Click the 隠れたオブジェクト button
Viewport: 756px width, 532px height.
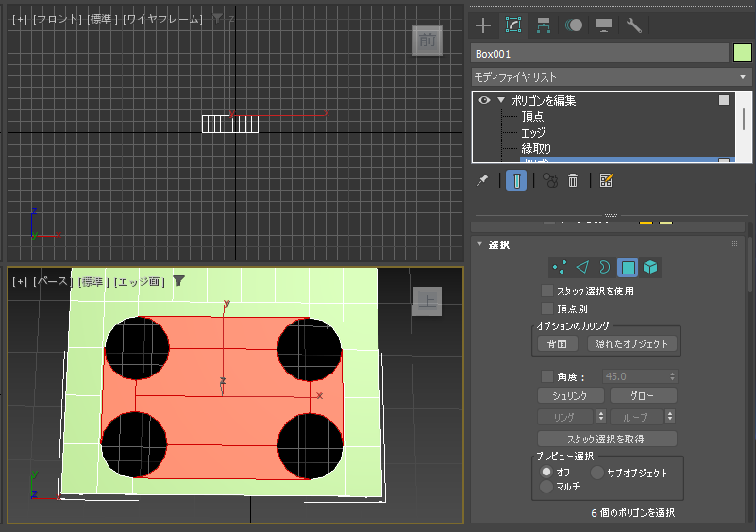click(631, 343)
